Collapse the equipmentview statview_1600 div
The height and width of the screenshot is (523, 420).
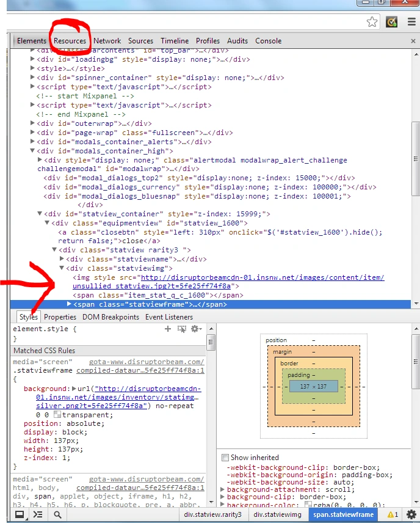click(x=47, y=222)
